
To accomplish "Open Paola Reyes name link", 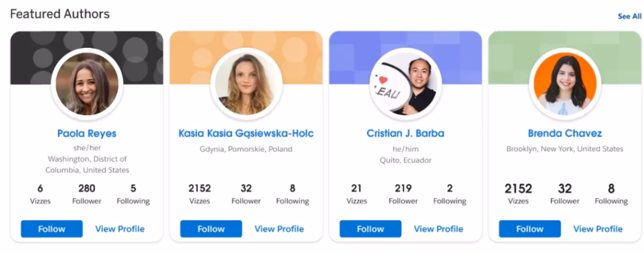I will pyautogui.click(x=87, y=133).
